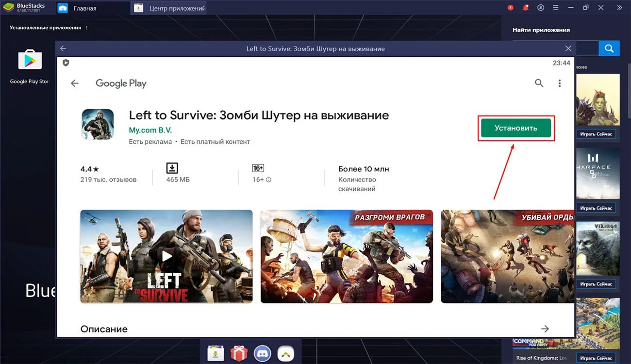Image resolution: width=631 pixels, height=364 pixels.
Task: Click Играть Сейчас under Vikings
Action: tap(596, 284)
